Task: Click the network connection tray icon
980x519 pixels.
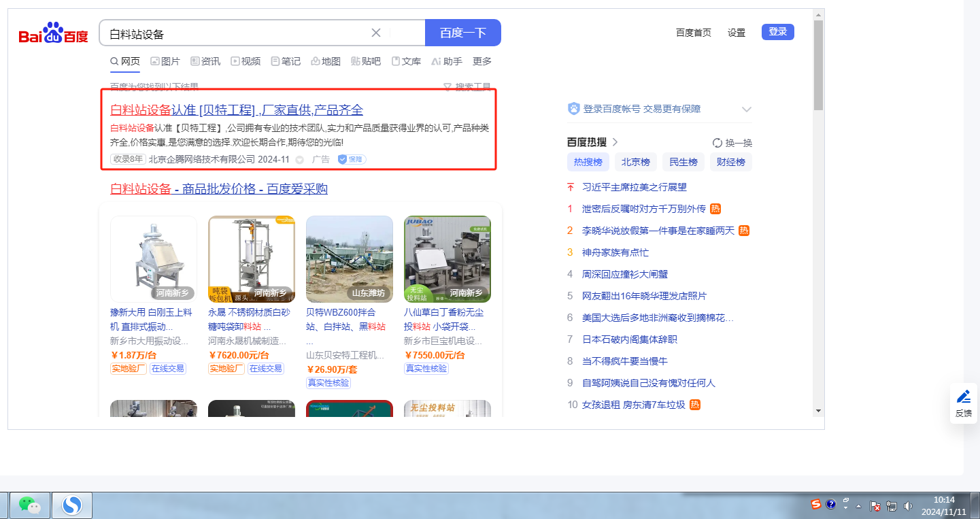Action: click(x=892, y=506)
